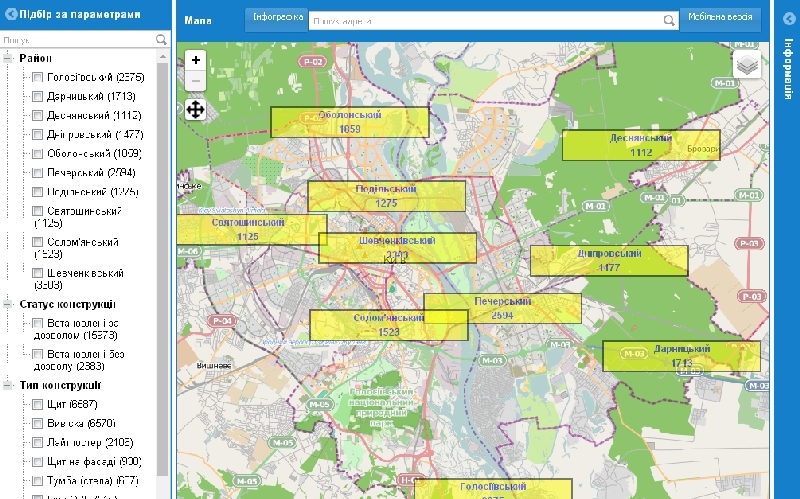800x499 pixels.
Task: Enable the installed without permit checkbox
Action: pos(37,354)
